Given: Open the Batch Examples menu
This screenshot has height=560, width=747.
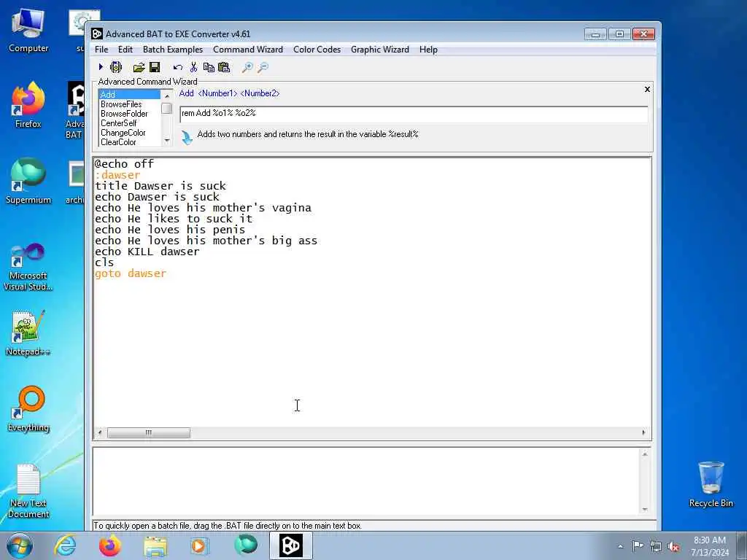Looking at the screenshot, I should coord(173,50).
